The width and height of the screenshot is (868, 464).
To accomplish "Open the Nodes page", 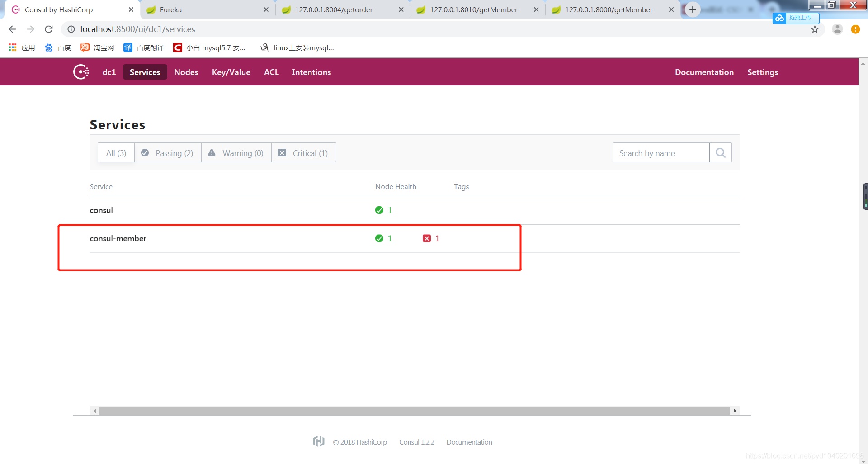I will [x=186, y=72].
